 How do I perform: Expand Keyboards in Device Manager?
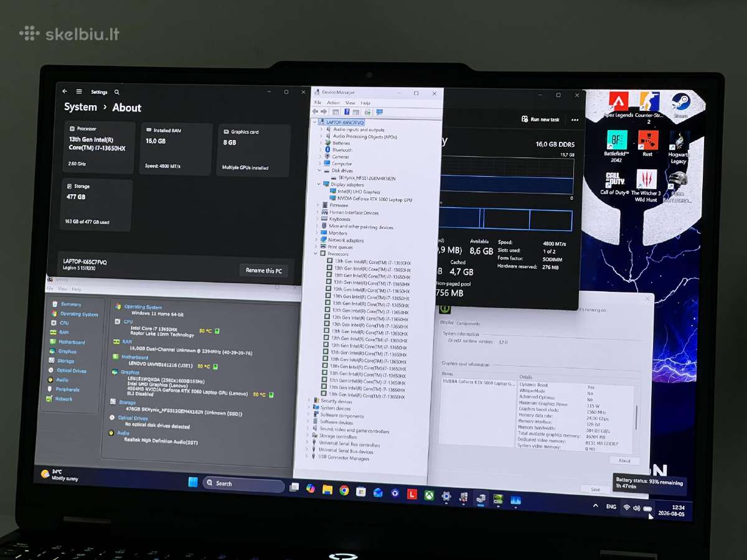[x=317, y=219]
